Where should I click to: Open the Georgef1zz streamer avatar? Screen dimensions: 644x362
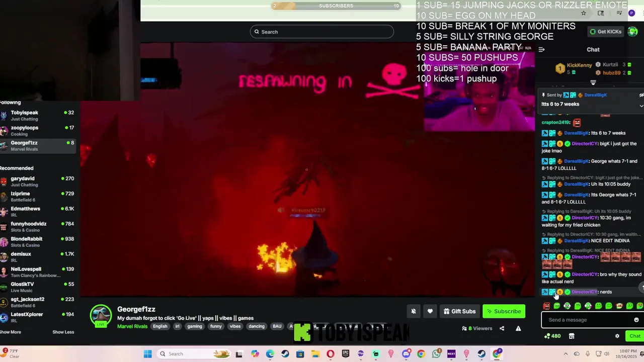101,315
